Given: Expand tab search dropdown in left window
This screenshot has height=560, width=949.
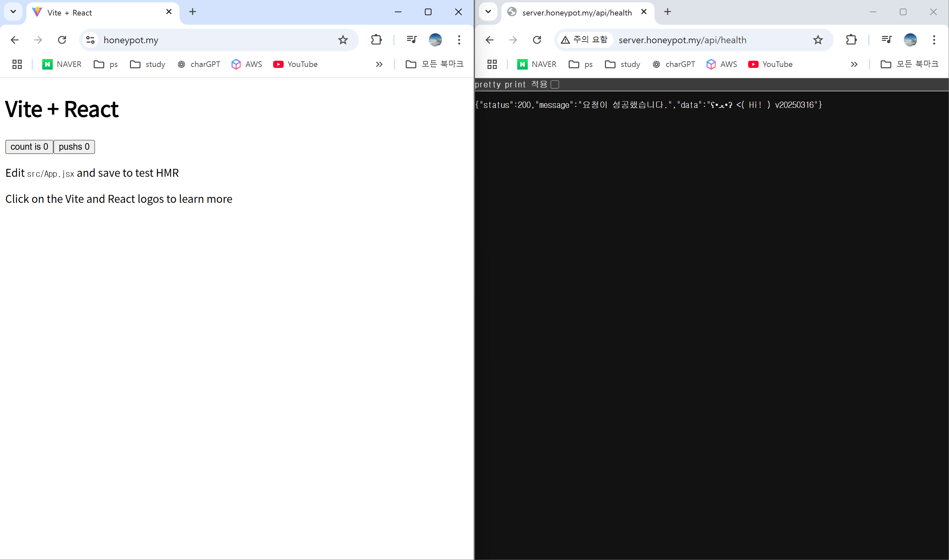Looking at the screenshot, I should tap(13, 12).
